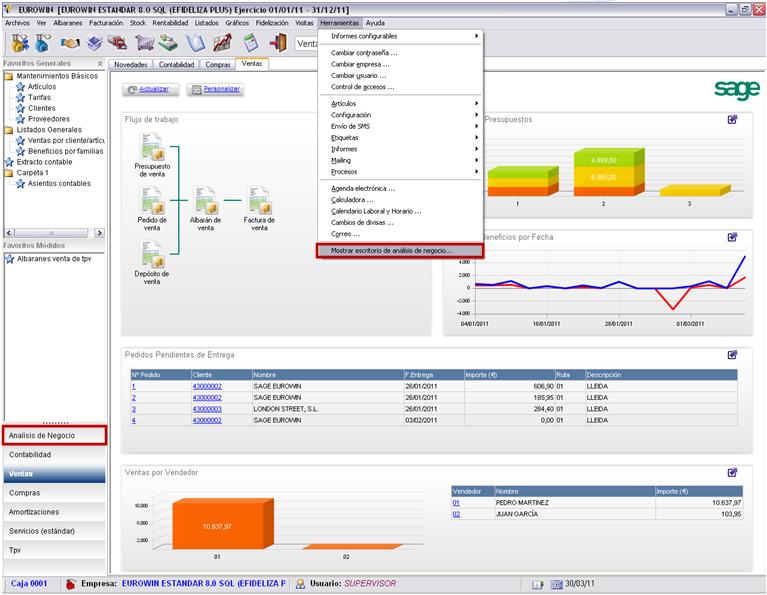Click the orange 10.637,97 bar in vendor chart
Image resolution: width=767 pixels, height=595 pixels.
coord(223,525)
